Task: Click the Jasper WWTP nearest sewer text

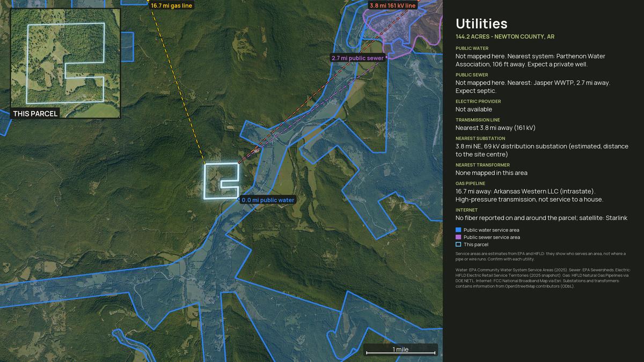Action: coord(533,87)
